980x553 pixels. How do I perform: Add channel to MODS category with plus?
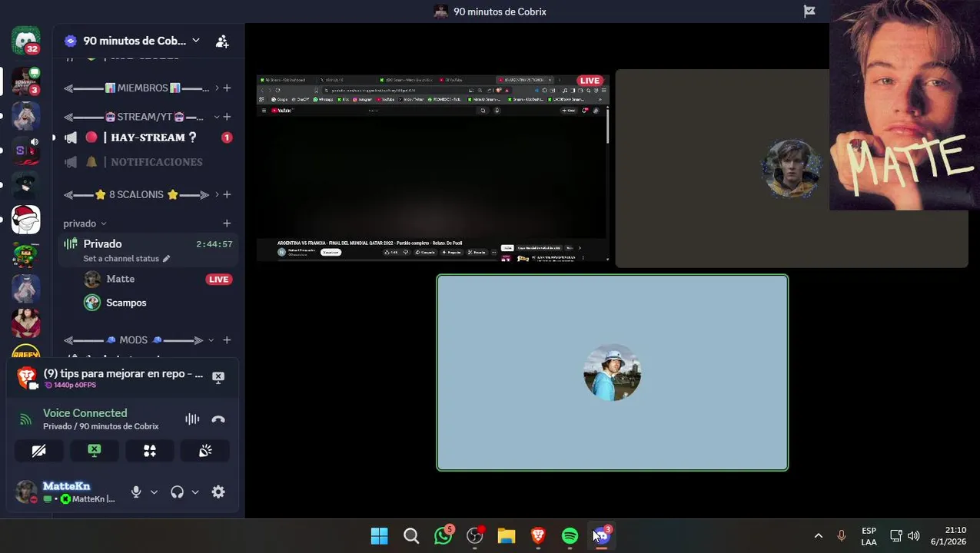point(227,340)
